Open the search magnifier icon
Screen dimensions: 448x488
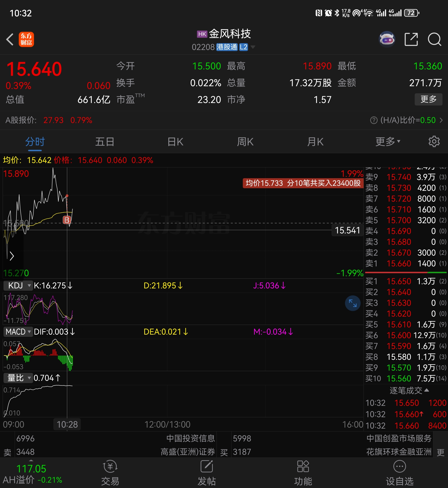pyautogui.click(x=434, y=39)
